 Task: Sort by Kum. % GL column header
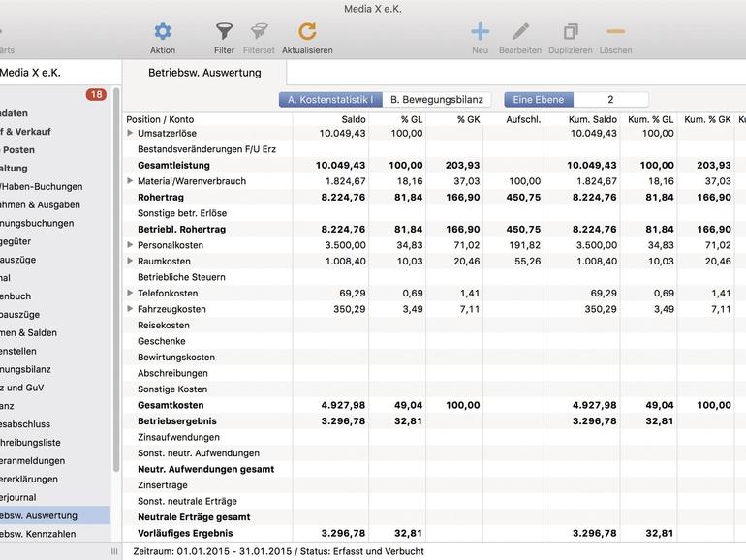click(x=651, y=119)
